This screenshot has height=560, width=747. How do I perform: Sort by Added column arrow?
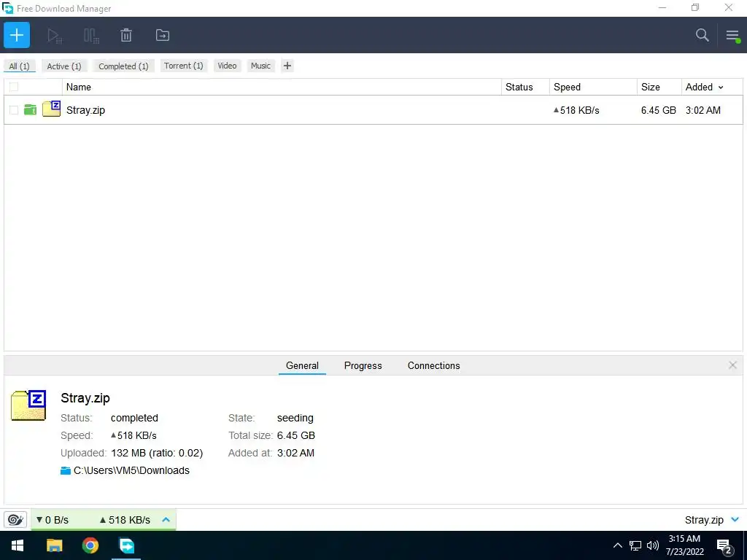(x=721, y=87)
